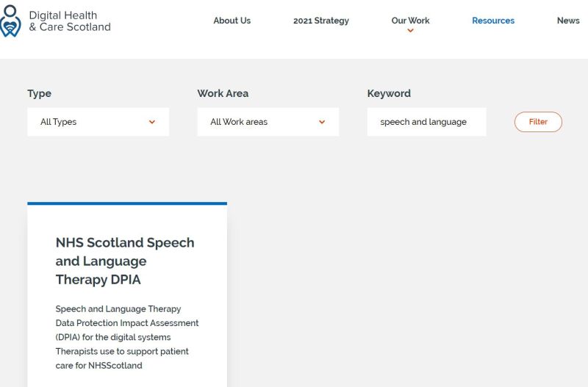Click the Type label
The image size is (588, 387).
click(x=40, y=93)
